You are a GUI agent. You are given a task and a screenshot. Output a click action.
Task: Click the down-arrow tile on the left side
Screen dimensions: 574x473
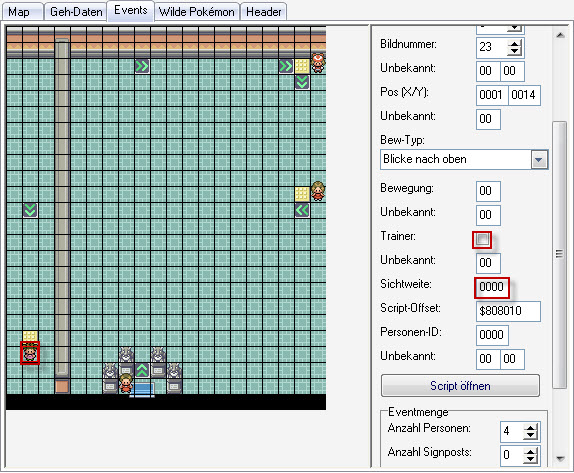click(x=30, y=211)
